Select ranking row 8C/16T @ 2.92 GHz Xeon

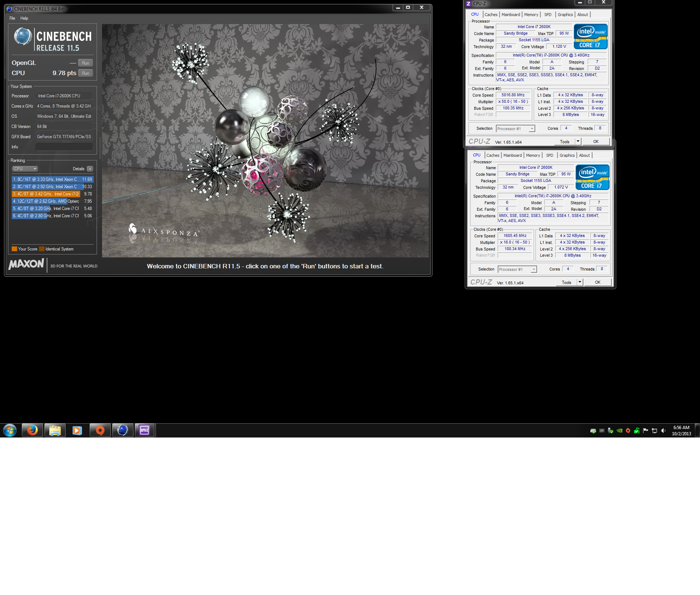[52, 187]
